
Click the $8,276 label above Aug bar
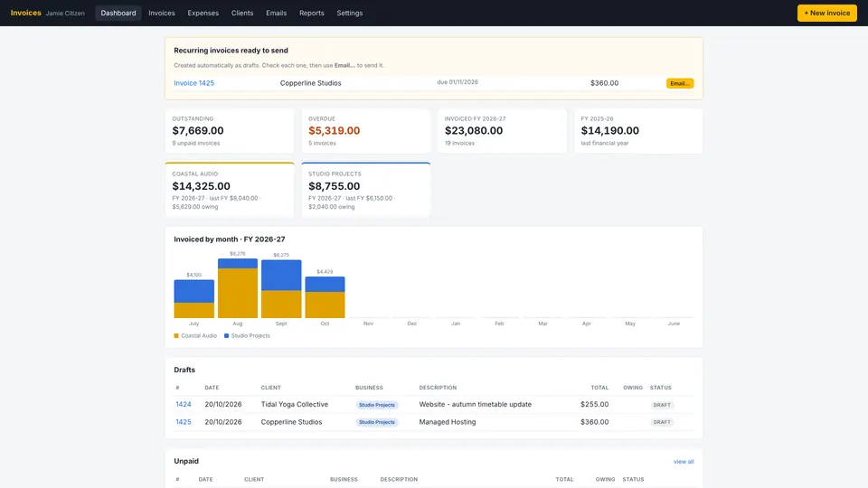click(x=238, y=253)
